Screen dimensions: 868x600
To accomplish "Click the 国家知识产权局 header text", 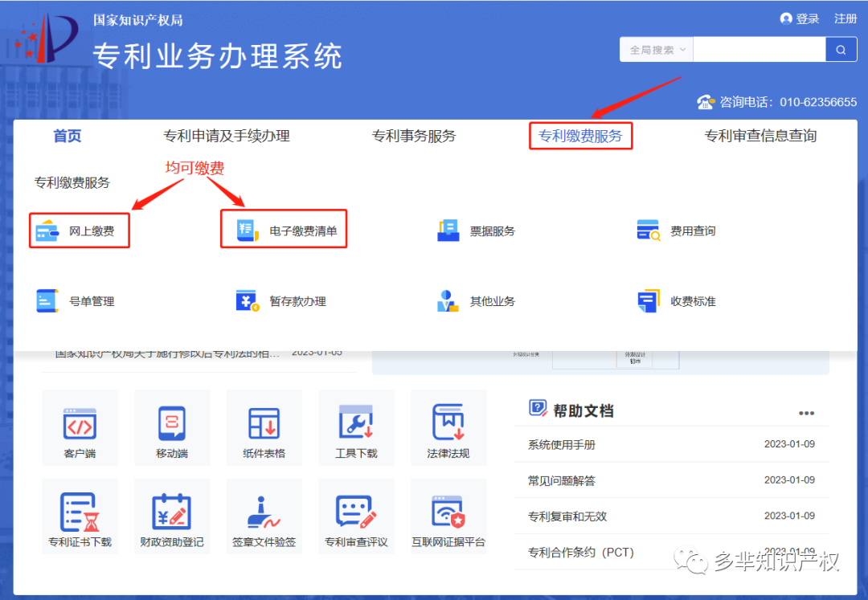I will [138, 20].
